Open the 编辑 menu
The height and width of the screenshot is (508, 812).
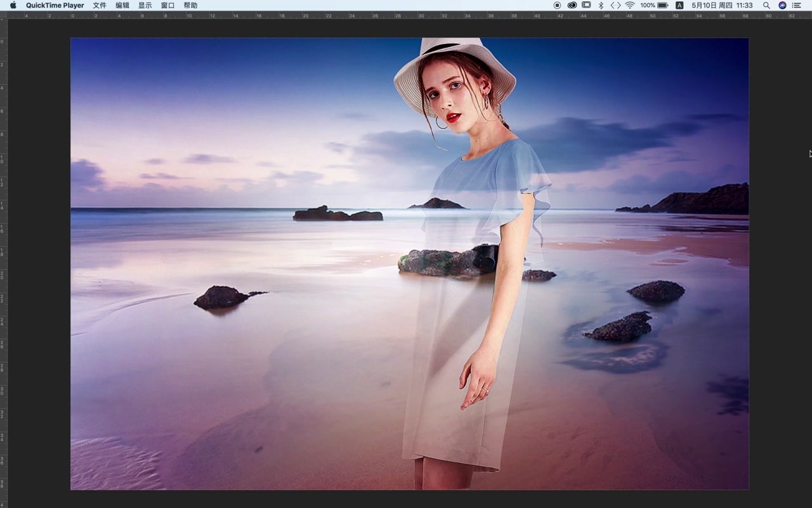[x=122, y=5]
